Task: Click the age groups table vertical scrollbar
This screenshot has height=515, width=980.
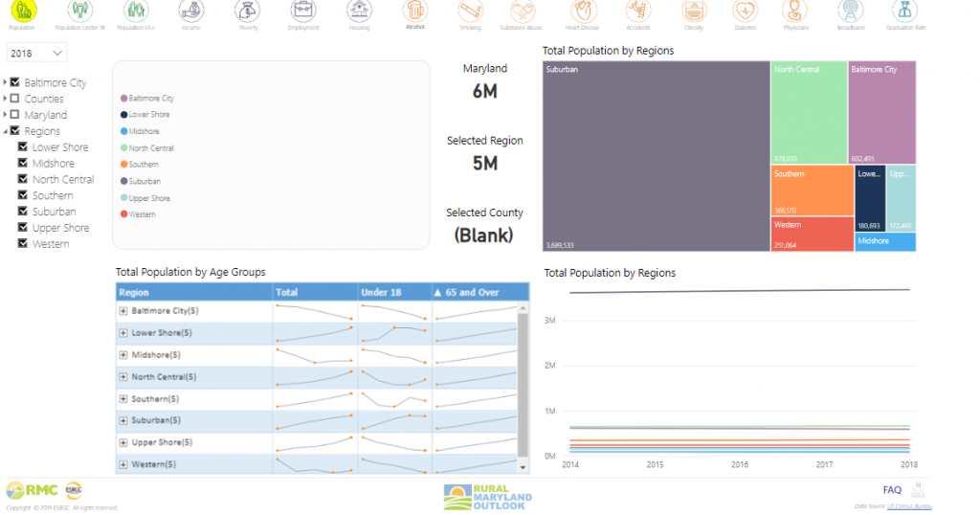Action: click(x=523, y=383)
